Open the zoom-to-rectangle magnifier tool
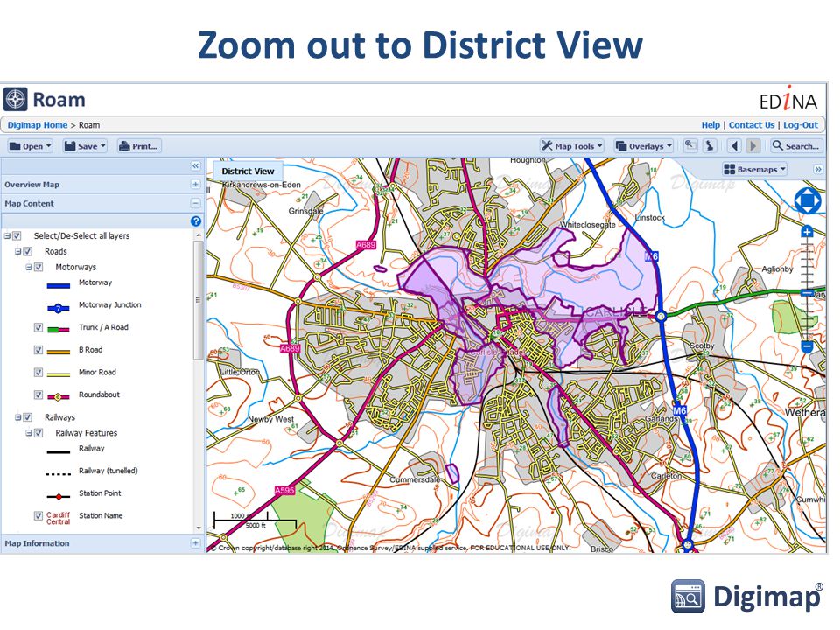The image size is (840, 630). coord(690,145)
